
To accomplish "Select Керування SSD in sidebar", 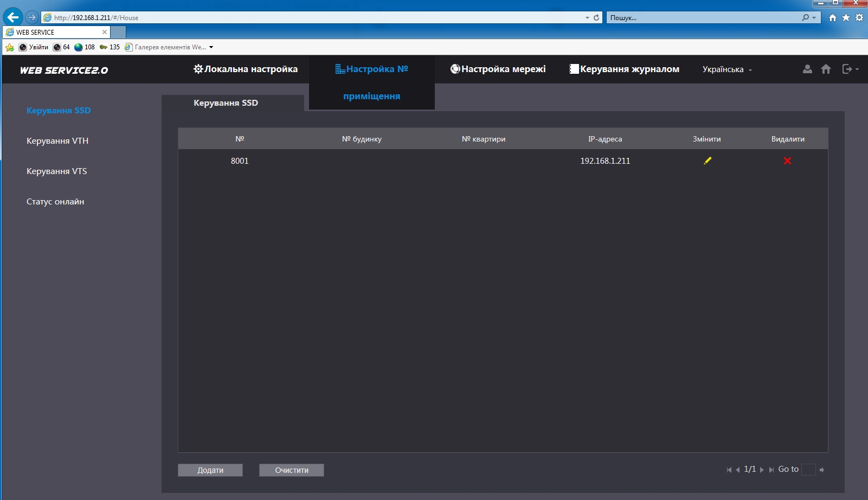I will [59, 110].
